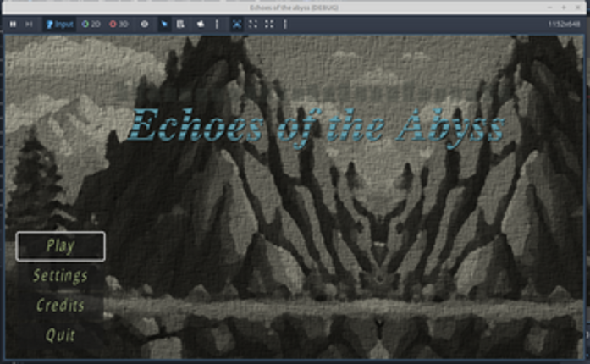Toggle selection visibility eye icon
Image resolution: width=590 pixels, height=364 pixels.
(x=145, y=24)
